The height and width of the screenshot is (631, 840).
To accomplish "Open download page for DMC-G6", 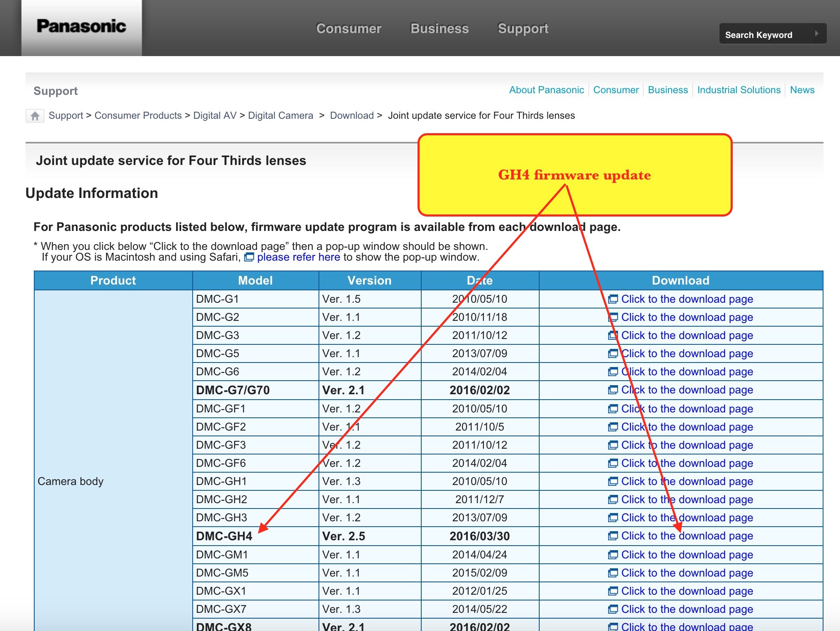I will click(x=687, y=372).
